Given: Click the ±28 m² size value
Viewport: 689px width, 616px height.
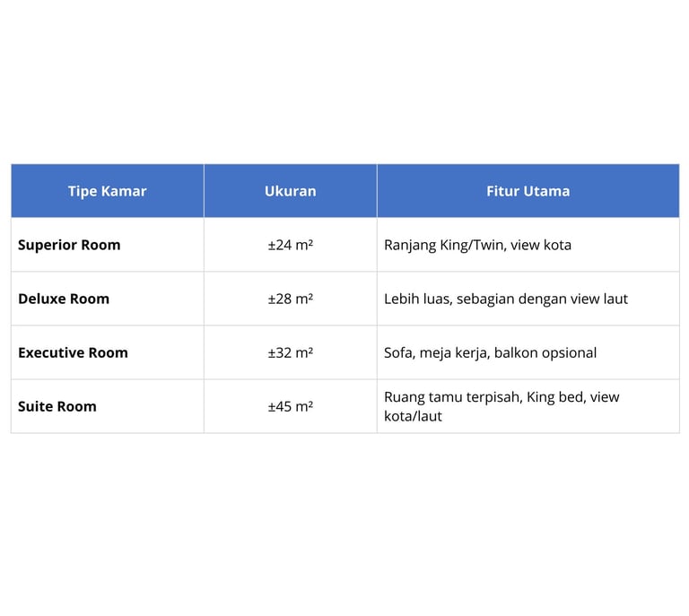Looking at the screenshot, I should coord(290,299).
